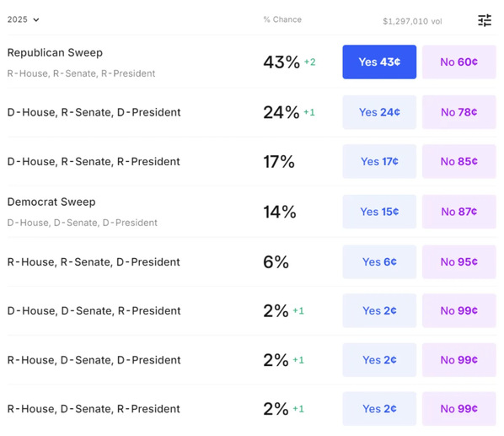Expand the 2025 year dropdown
Viewport: 504px width, 436px height.
(x=23, y=19)
